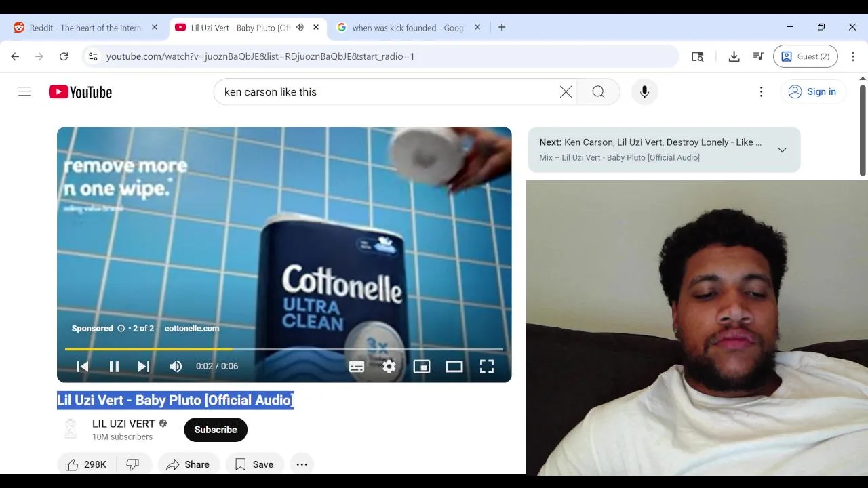Viewport: 868px width, 488px height.
Task: Clear the search query with X
Action: [566, 92]
